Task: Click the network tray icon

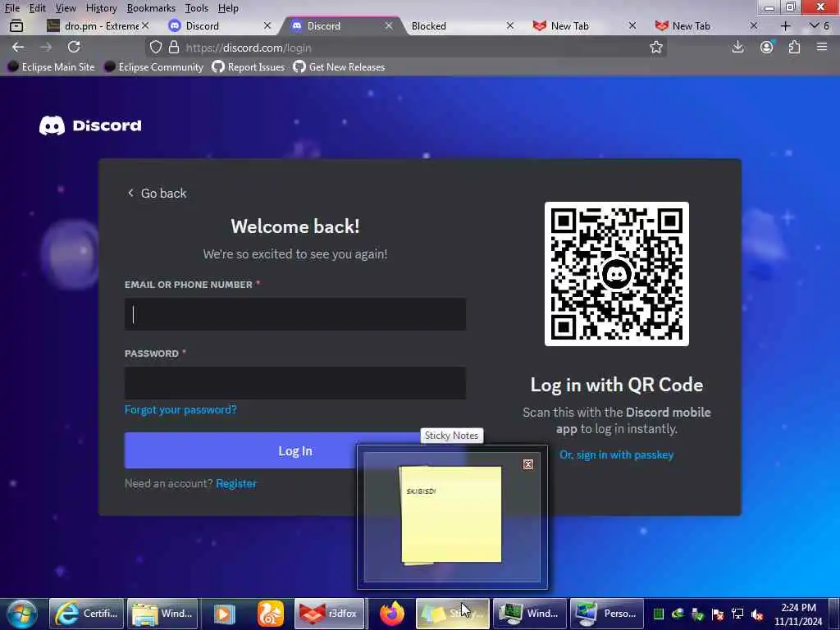Action: point(737,614)
